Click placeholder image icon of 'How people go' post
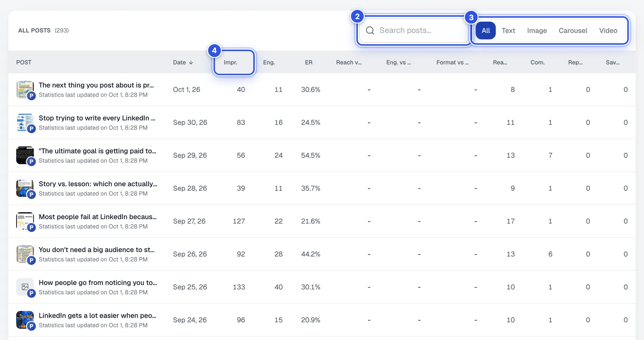644x340 pixels. click(25, 287)
